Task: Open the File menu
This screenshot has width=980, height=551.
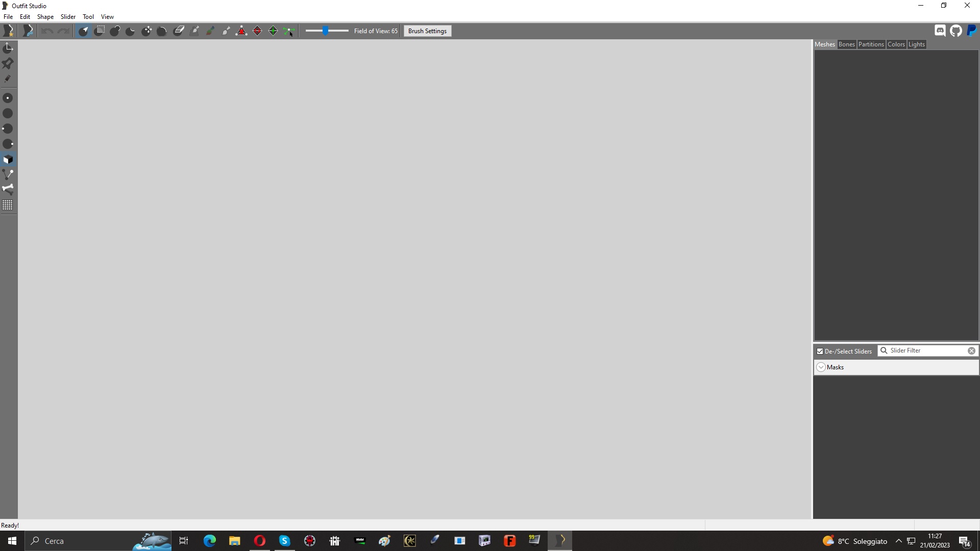Action: [8, 17]
